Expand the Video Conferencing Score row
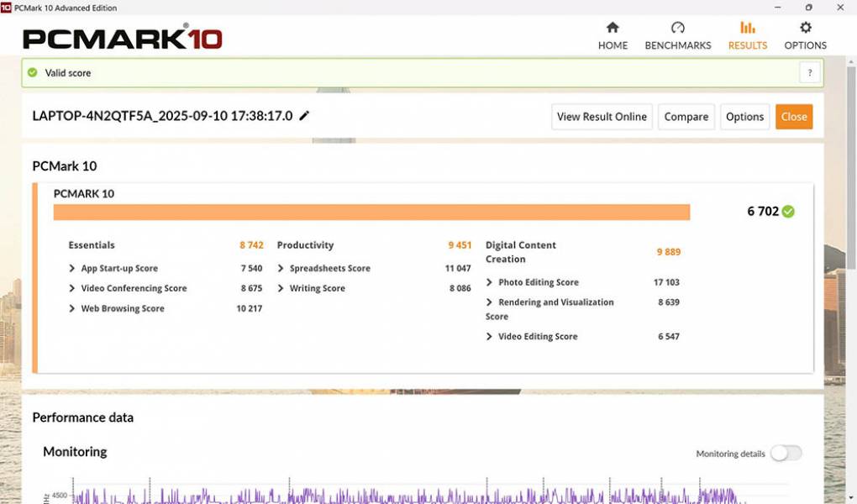 tap(72, 289)
